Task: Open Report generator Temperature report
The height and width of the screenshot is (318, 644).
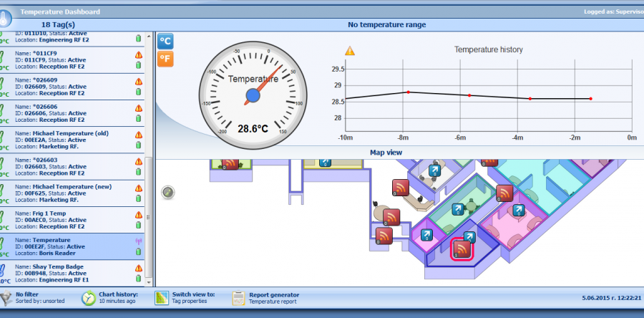Action: (274, 298)
